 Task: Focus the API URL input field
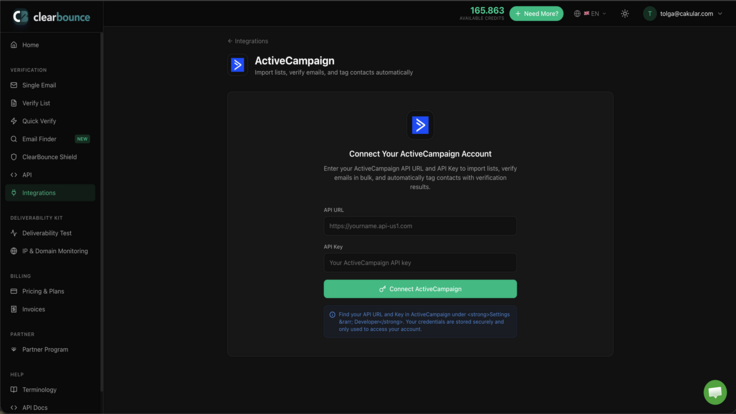[420, 226]
